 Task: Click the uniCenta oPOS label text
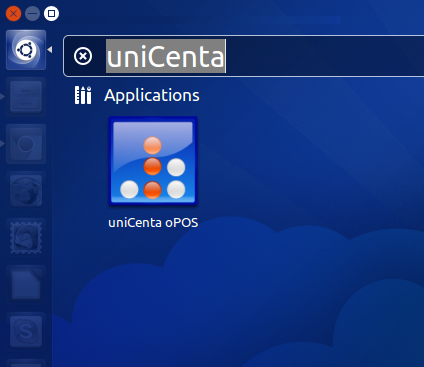coord(153,223)
